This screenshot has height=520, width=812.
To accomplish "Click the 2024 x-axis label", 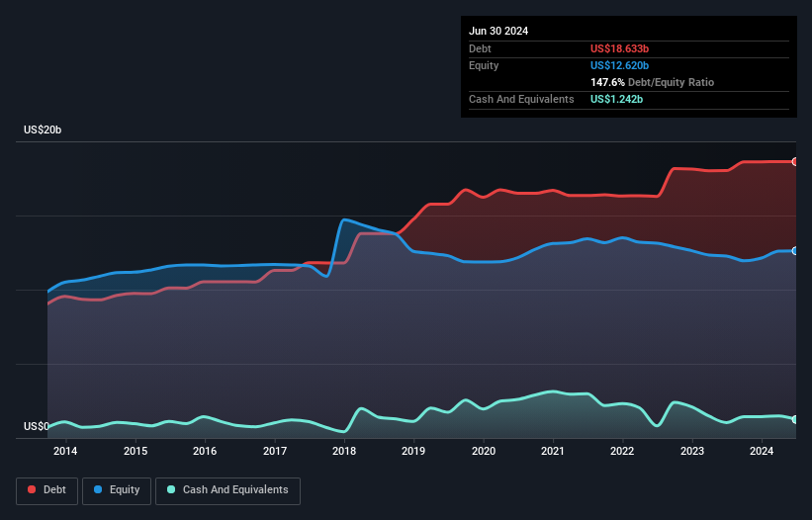I will [762, 451].
